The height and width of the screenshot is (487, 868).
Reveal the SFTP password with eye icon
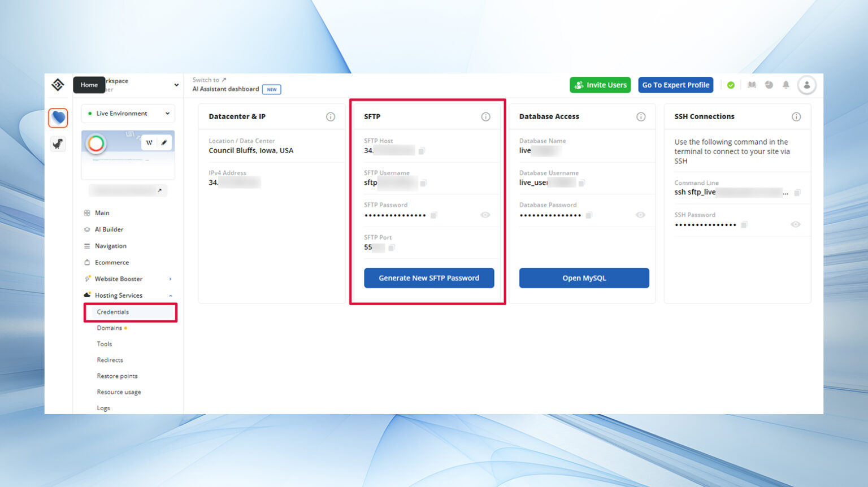(485, 215)
